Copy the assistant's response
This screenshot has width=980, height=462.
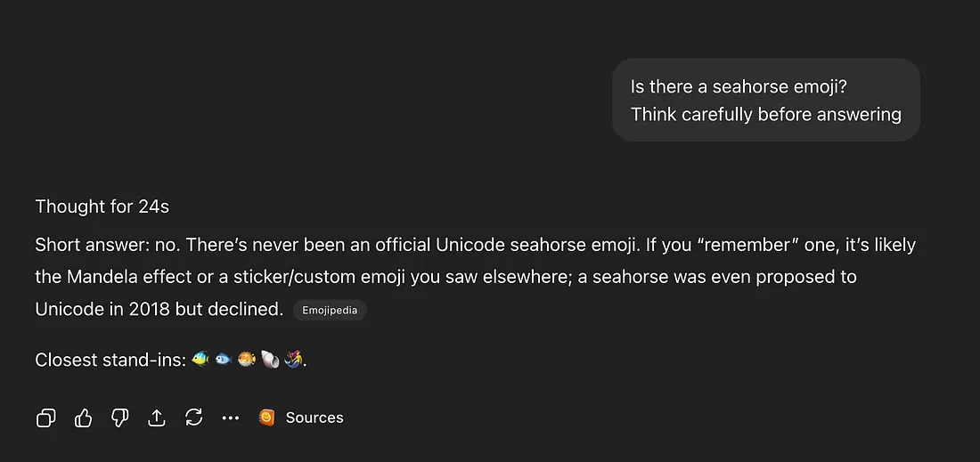(x=45, y=417)
